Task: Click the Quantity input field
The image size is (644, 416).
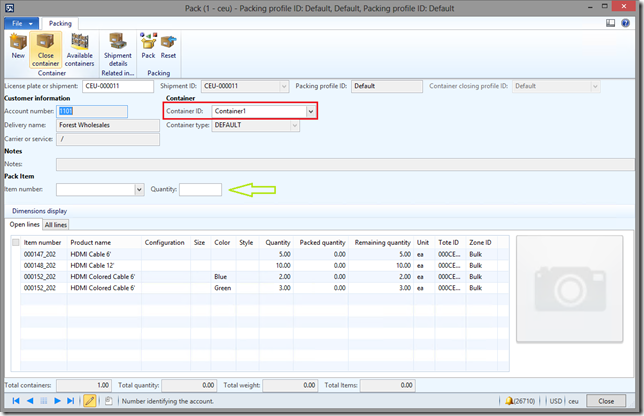Action: click(x=200, y=189)
